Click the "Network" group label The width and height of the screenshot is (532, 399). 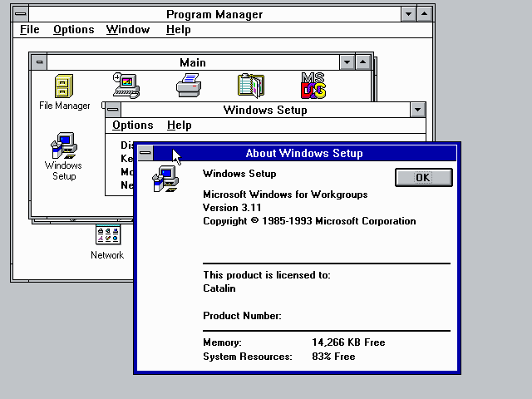pyautogui.click(x=107, y=255)
